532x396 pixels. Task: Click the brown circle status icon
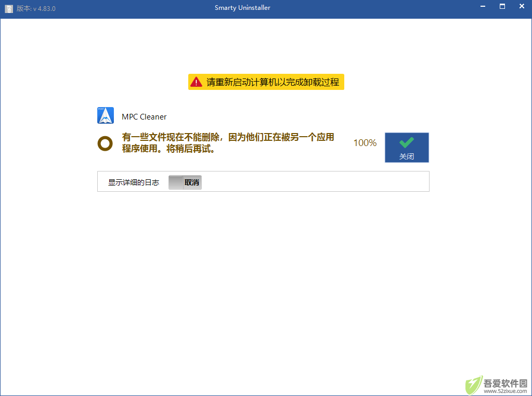click(x=105, y=143)
